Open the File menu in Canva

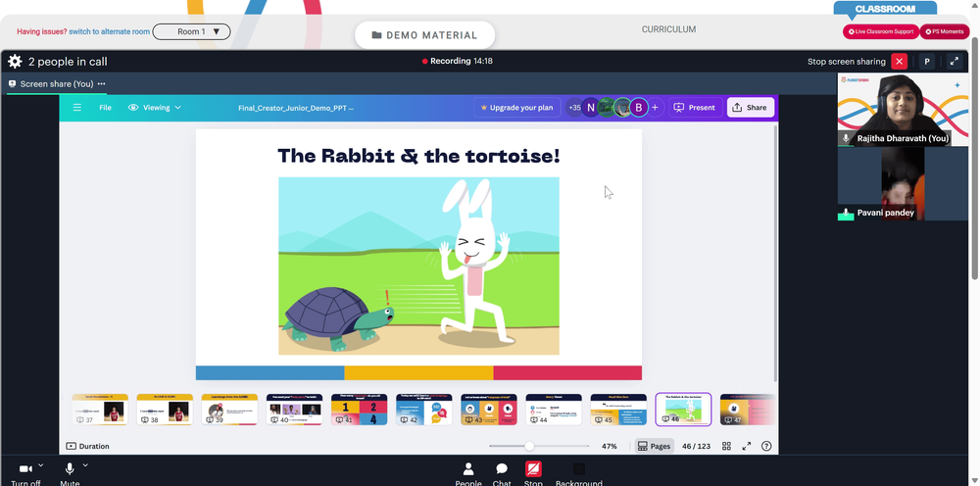pos(105,108)
